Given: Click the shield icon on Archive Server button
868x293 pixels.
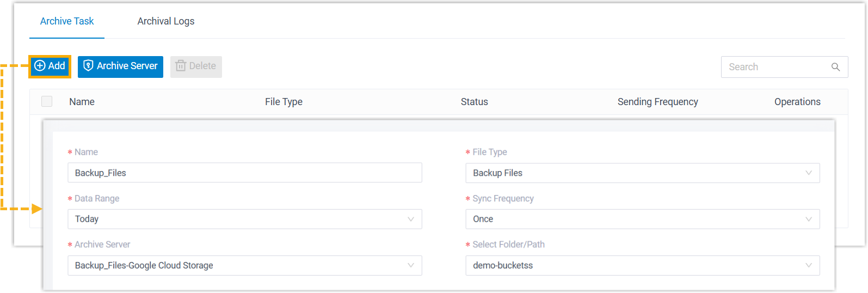Looking at the screenshot, I should 88,66.
